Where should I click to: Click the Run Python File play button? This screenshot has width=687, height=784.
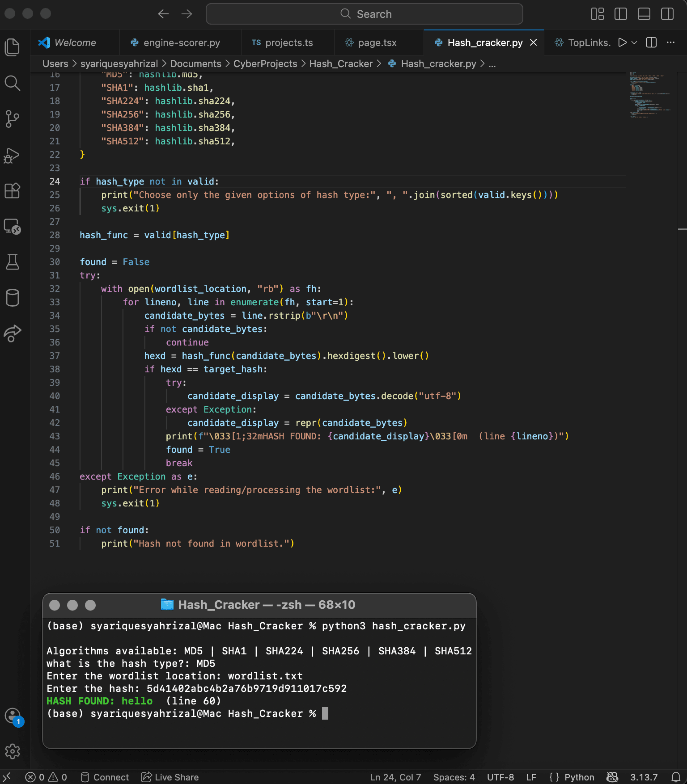coord(622,42)
